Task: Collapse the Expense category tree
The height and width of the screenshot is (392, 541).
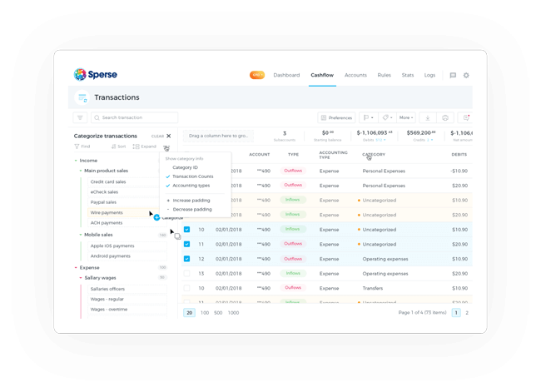Action: coord(76,268)
